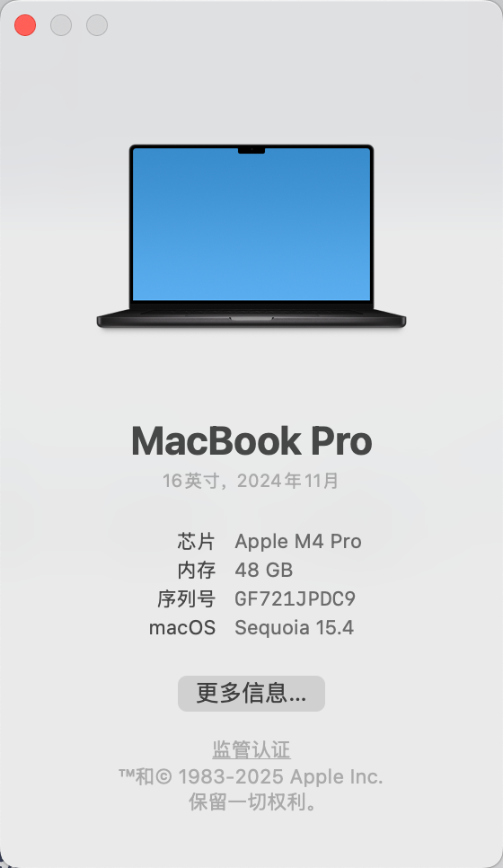Click the 16英寸，2024年11月 subtitle
This screenshot has width=503, height=868.
[x=251, y=481]
